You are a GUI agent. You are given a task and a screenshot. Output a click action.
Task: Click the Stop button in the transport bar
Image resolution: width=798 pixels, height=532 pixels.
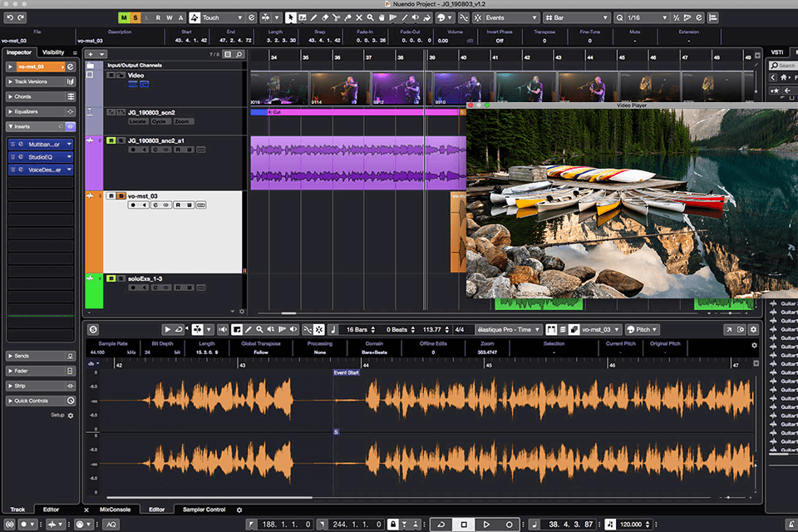click(464, 525)
